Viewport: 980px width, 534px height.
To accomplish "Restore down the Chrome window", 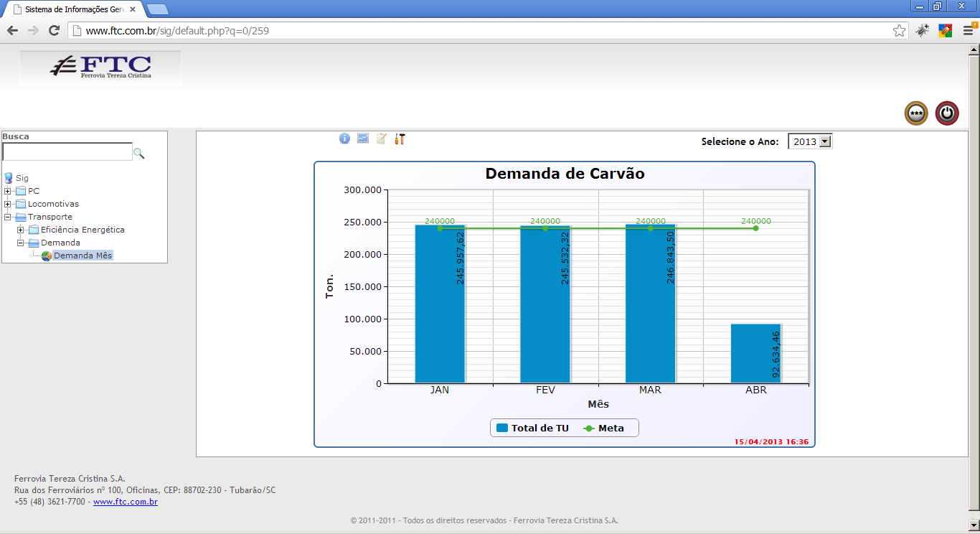I will pyautogui.click(x=938, y=6).
